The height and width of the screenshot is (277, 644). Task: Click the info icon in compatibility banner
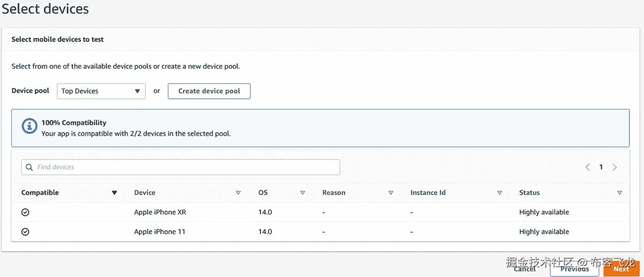coord(30,126)
